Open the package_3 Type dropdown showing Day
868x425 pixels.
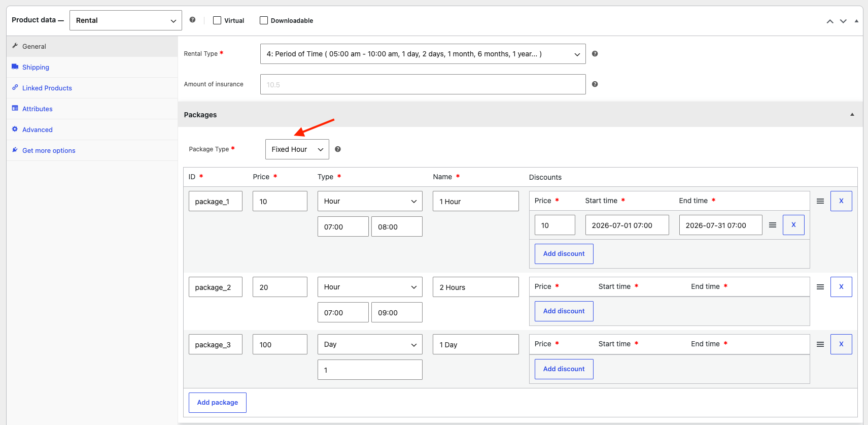tap(370, 344)
